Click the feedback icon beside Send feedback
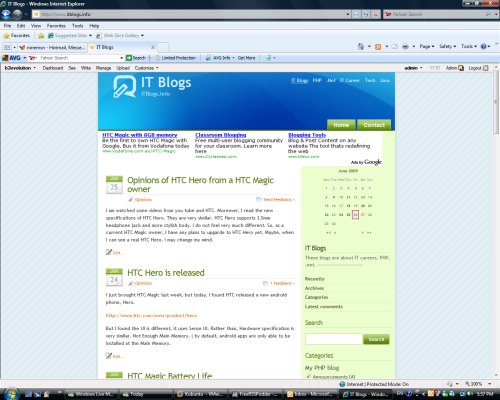This screenshot has width=500, height=400. (x=259, y=199)
